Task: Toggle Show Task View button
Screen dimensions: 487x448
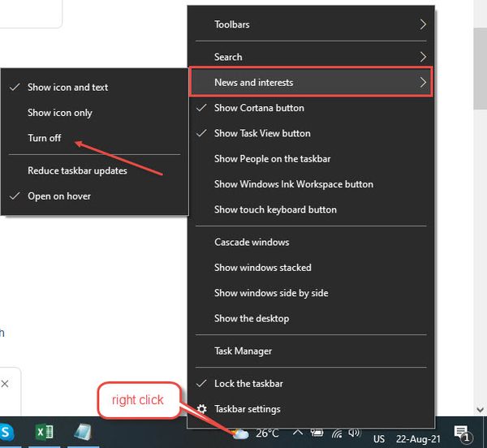Action: coord(261,133)
